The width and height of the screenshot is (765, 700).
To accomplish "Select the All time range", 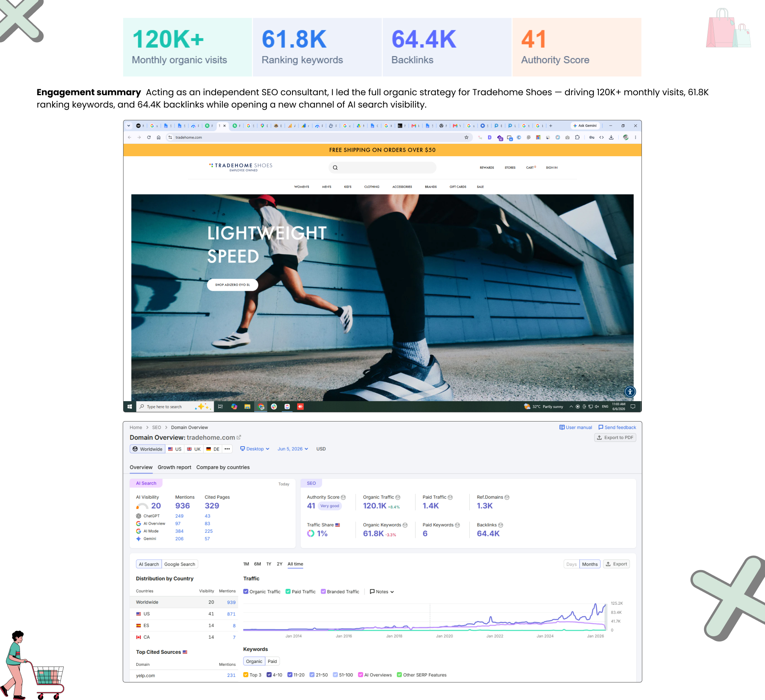I will point(295,564).
